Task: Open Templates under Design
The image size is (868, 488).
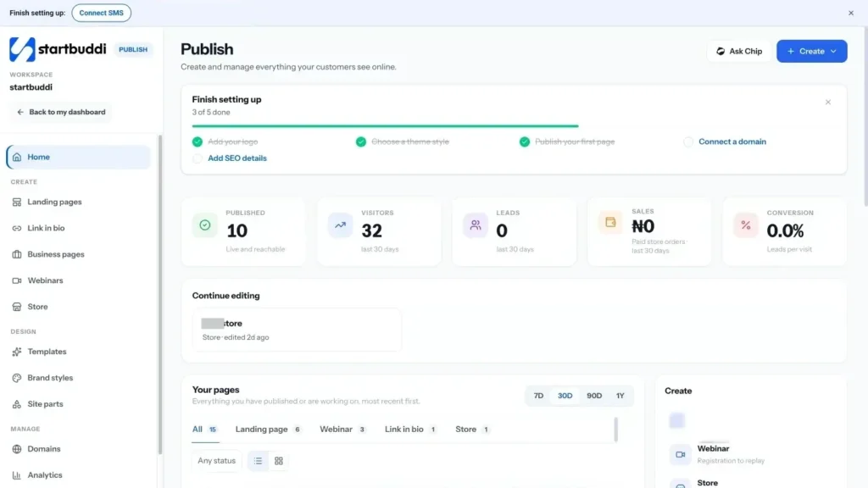Action: click(x=47, y=352)
